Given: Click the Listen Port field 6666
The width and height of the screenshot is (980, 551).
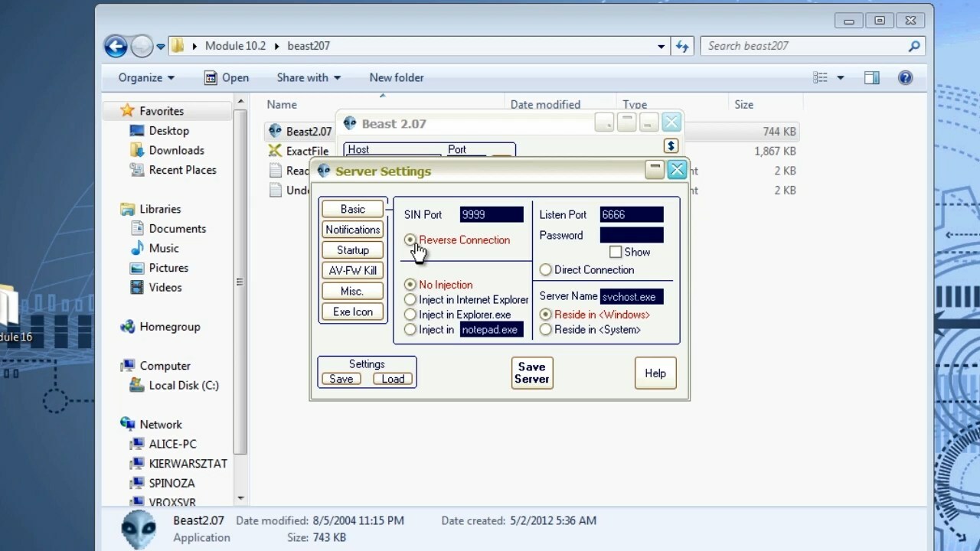Looking at the screenshot, I should [x=632, y=215].
